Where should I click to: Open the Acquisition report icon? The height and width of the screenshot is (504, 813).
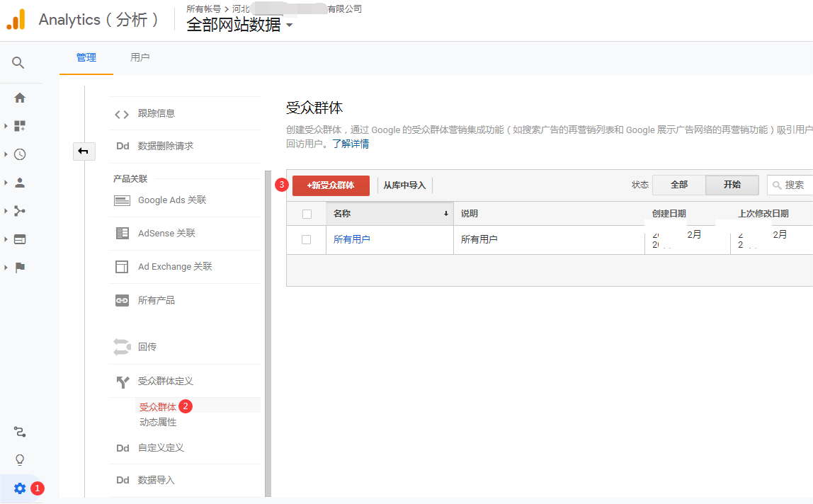[19, 210]
